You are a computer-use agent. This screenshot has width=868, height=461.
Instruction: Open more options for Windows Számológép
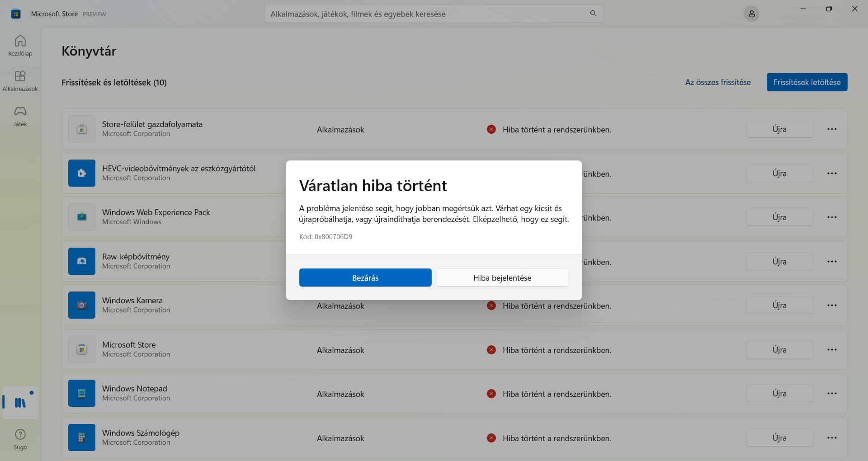832,437
